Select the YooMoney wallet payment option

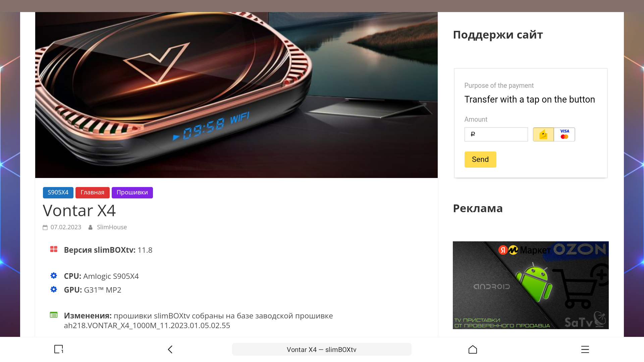(x=543, y=134)
